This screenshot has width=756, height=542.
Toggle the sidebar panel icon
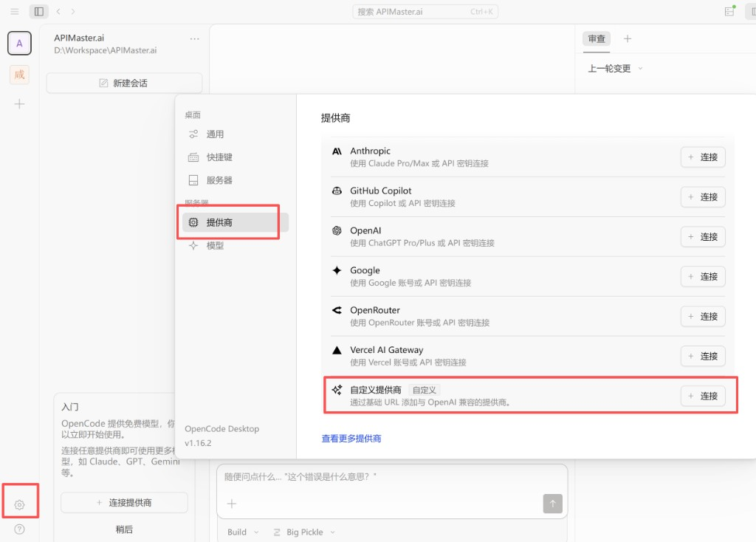[39, 11]
